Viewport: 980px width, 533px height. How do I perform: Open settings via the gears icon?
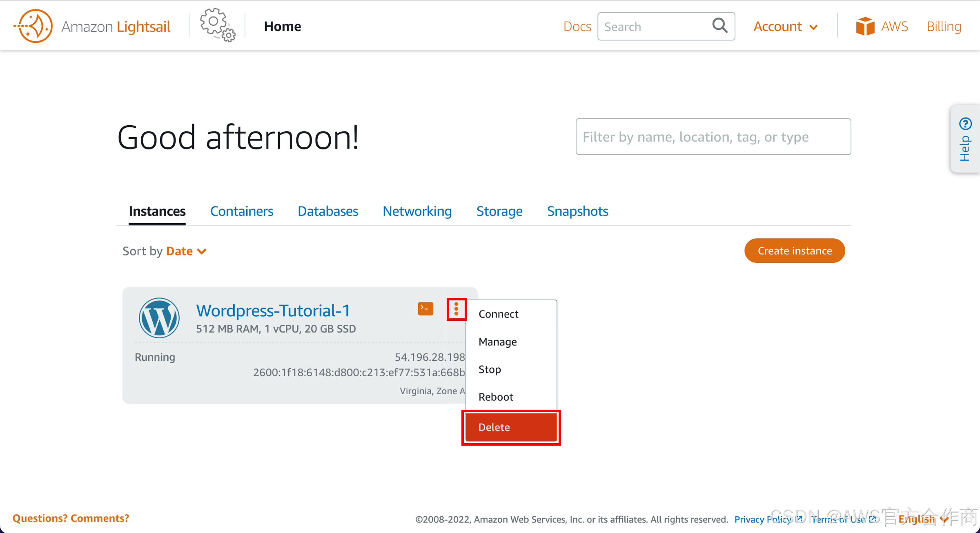tap(217, 25)
